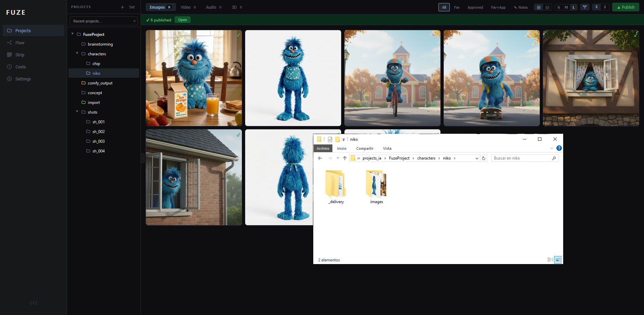Open Costs in the left sidebar
This screenshot has height=315, width=644.
(x=20, y=67)
